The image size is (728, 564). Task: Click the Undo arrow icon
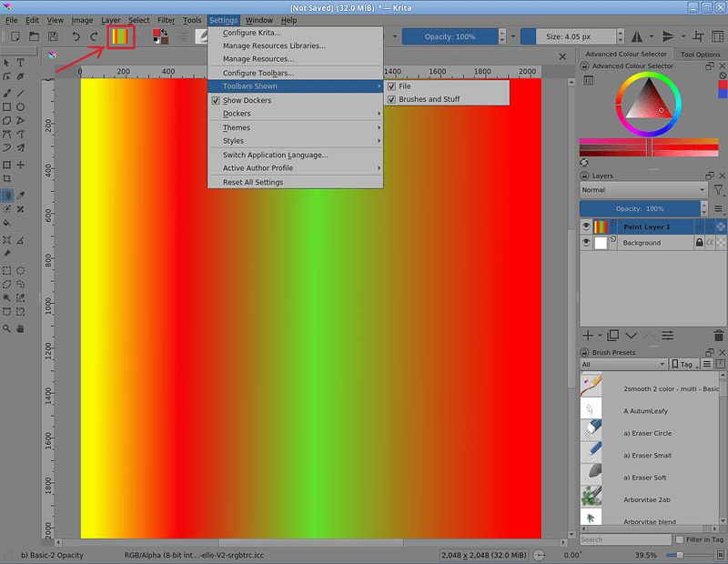tap(76, 36)
